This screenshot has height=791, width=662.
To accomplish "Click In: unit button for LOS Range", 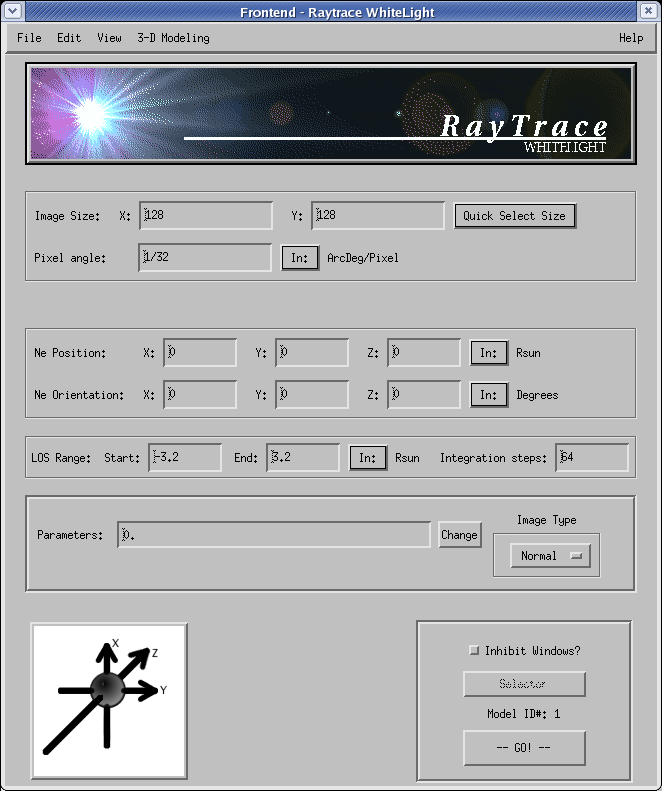I will point(367,458).
